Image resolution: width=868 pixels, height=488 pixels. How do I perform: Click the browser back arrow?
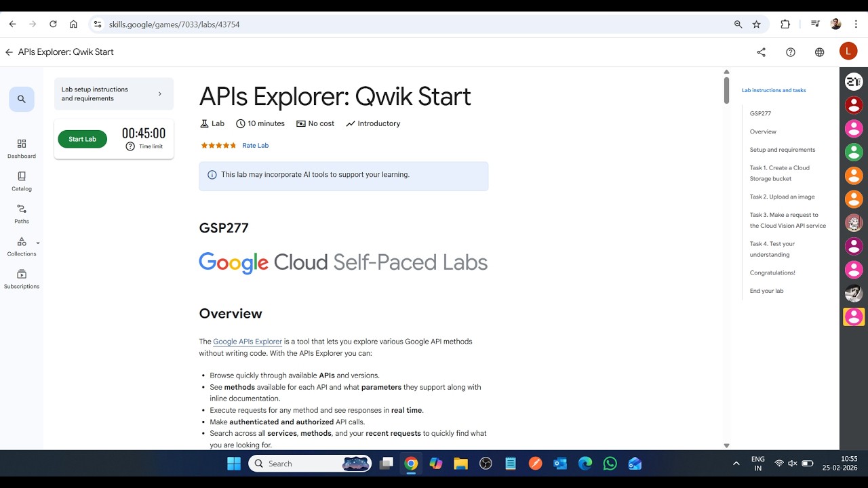12,24
